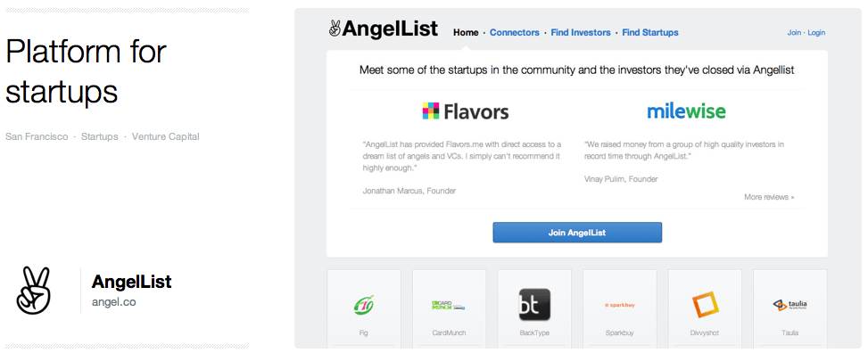
Task: Click the AngelList header logo in navbar
Action: pos(383,29)
